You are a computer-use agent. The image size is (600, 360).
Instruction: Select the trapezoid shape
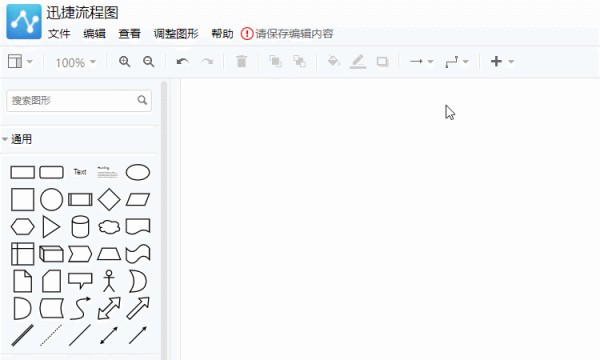[x=109, y=254]
